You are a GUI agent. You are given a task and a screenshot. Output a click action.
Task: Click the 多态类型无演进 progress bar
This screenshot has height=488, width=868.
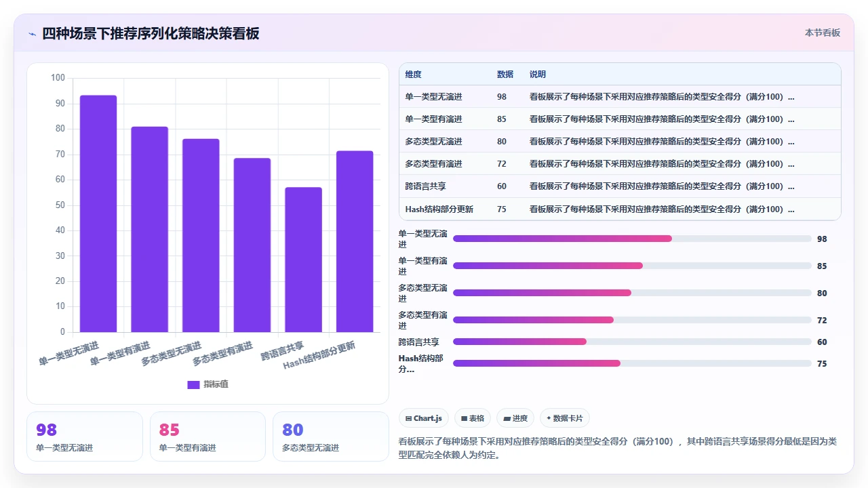click(x=632, y=293)
